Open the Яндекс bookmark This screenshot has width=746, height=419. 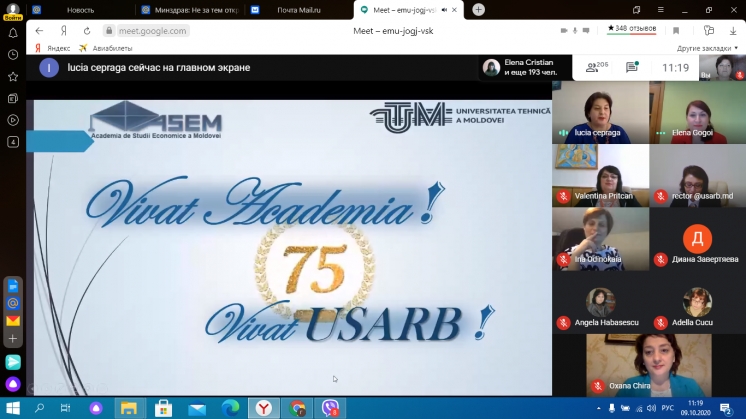click(x=53, y=48)
